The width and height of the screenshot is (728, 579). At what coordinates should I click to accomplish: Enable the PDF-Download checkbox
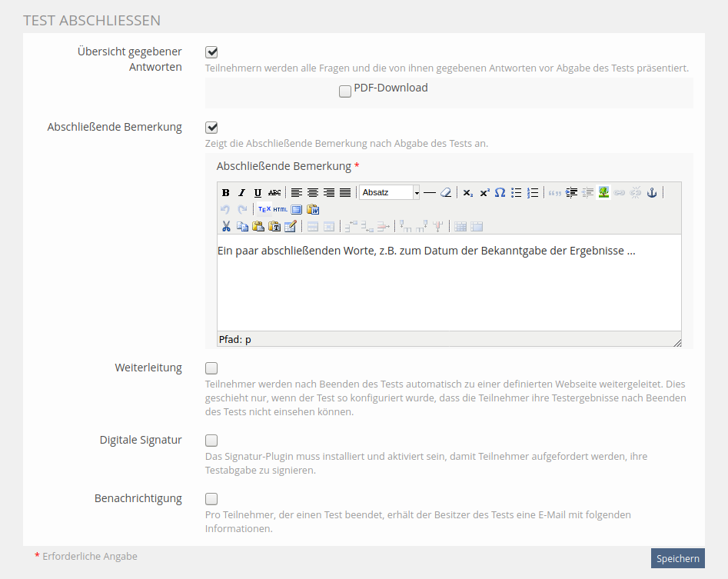pyautogui.click(x=345, y=92)
